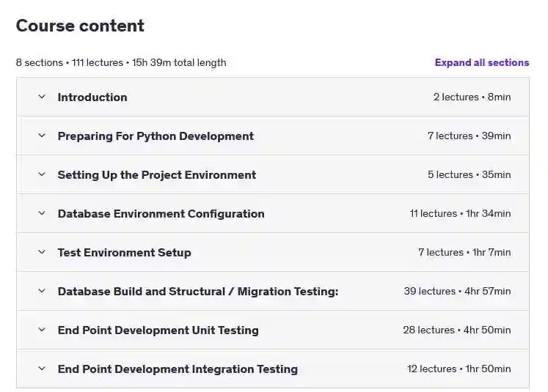Open End Point Development Integration Testing title
The height and width of the screenshot is (392, 548).
coord(178,369)
